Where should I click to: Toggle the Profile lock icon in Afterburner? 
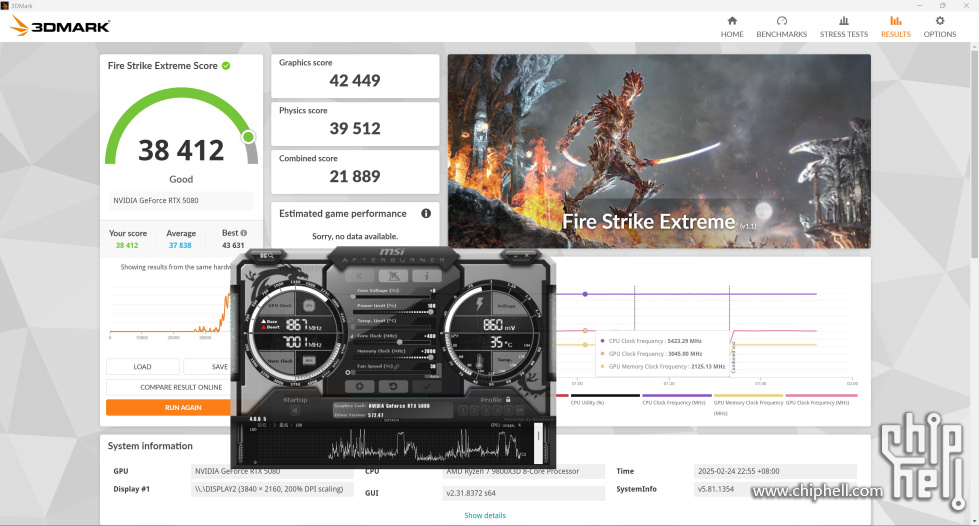pyautogui.click(x=508, y=399)
